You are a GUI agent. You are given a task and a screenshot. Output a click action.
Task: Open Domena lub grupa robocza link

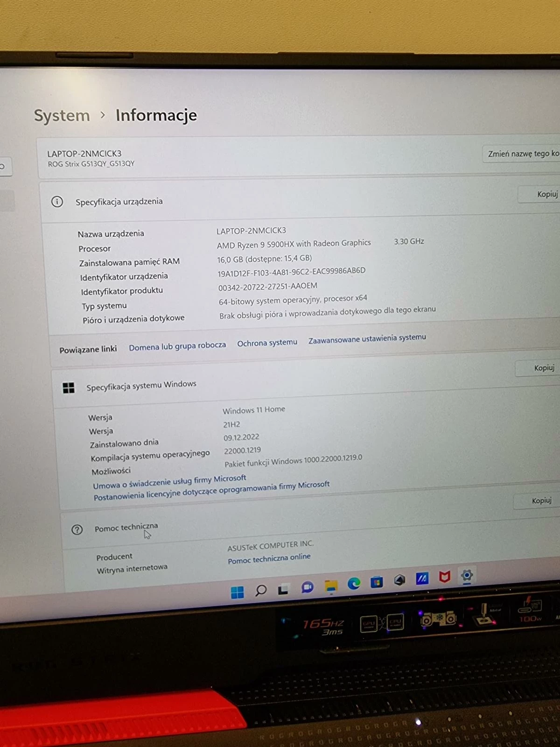[x=177, y=346]
